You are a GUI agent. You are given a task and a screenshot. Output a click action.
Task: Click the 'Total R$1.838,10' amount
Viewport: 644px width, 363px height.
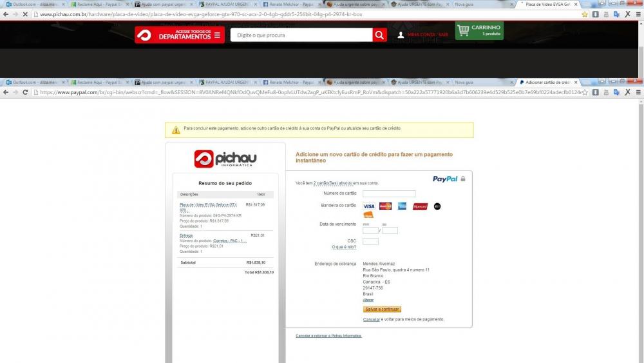[x=259, y=272]
